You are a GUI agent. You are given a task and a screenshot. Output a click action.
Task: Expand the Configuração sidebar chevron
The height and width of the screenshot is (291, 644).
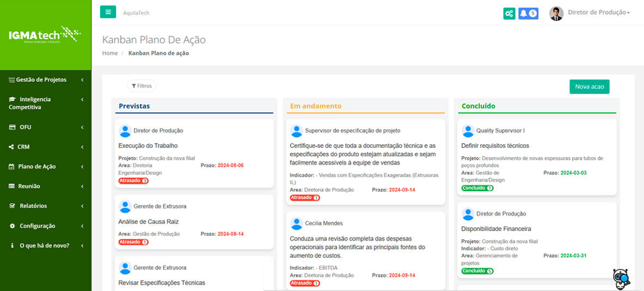tap(82, 226)
